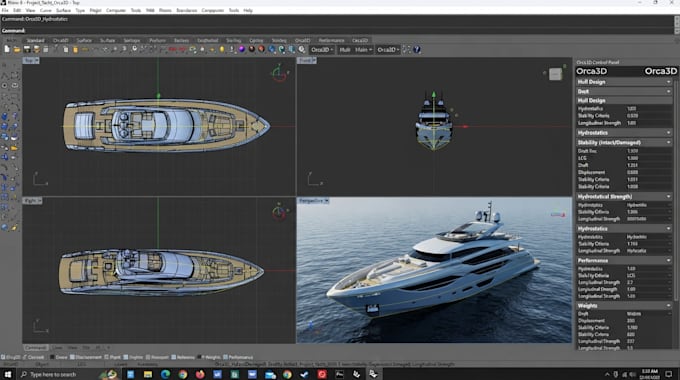The height and width of the screenshot is (380, 680).
Task: Collapse the Performance section in Orca3D panel
Action: click(668, 261)
